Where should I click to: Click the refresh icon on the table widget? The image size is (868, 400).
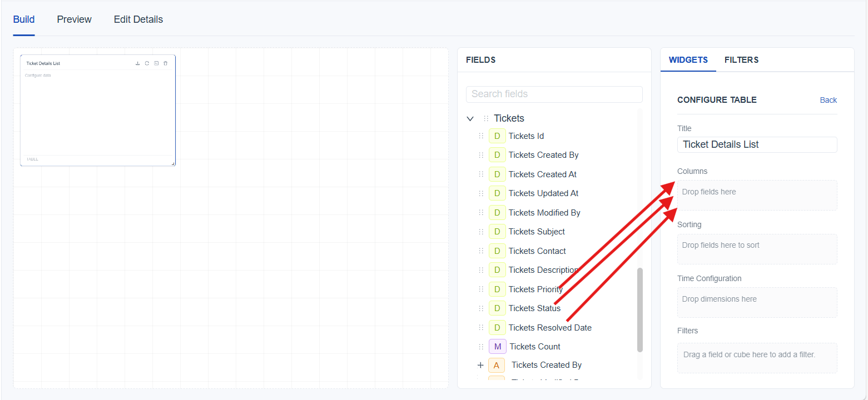pyautogui.click(x=147, y=63)
